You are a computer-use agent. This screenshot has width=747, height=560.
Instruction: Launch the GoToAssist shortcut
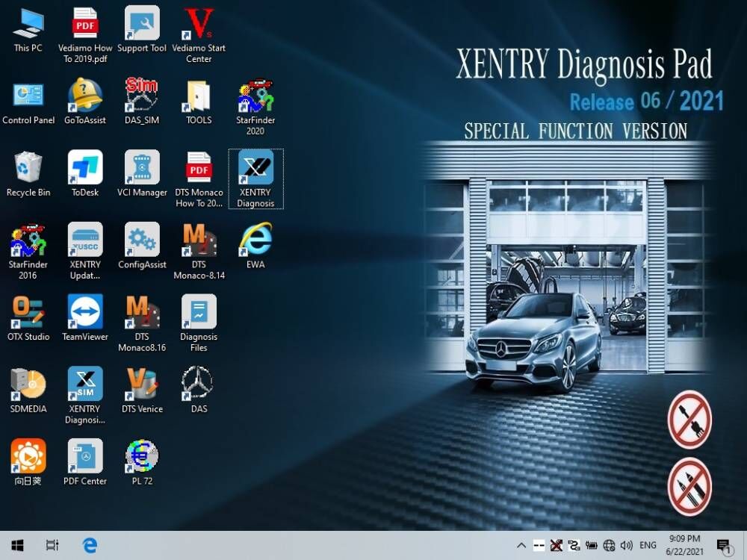tap(85, 102)
